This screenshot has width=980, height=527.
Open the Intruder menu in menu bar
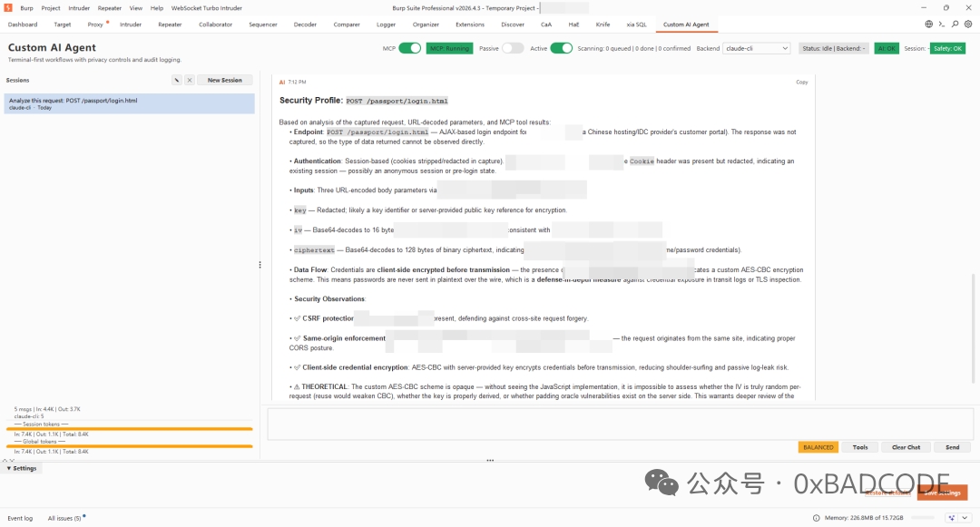[79, 8]
